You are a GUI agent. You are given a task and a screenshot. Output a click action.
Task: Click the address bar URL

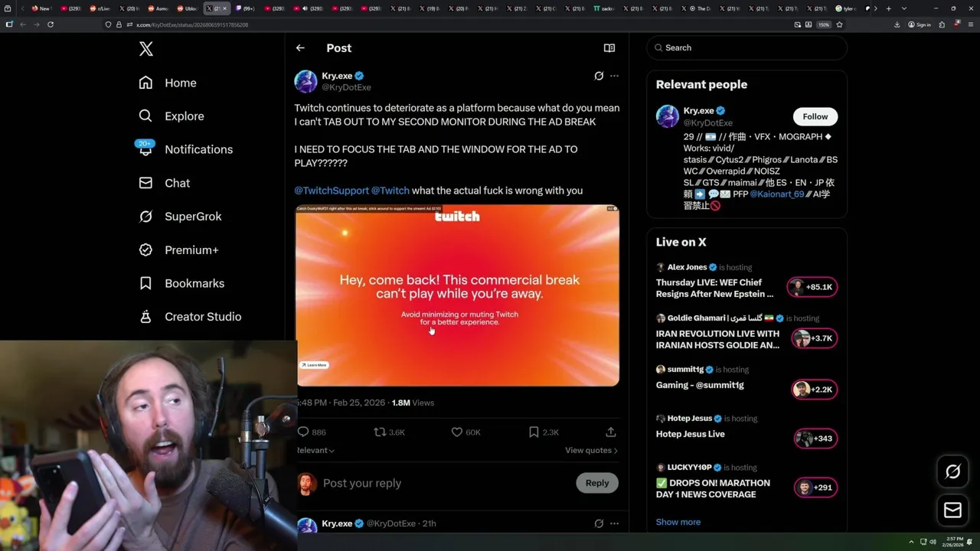[x=192, y=24]
